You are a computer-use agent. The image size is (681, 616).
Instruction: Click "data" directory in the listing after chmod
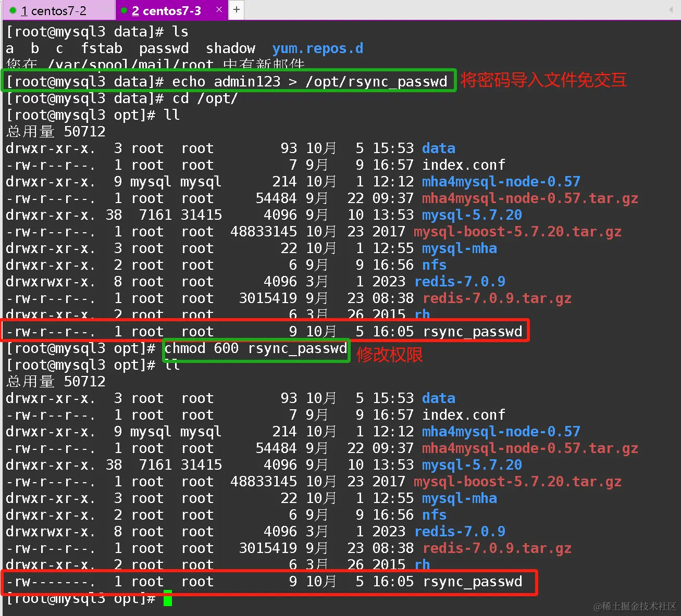click(x=439, y=398)
